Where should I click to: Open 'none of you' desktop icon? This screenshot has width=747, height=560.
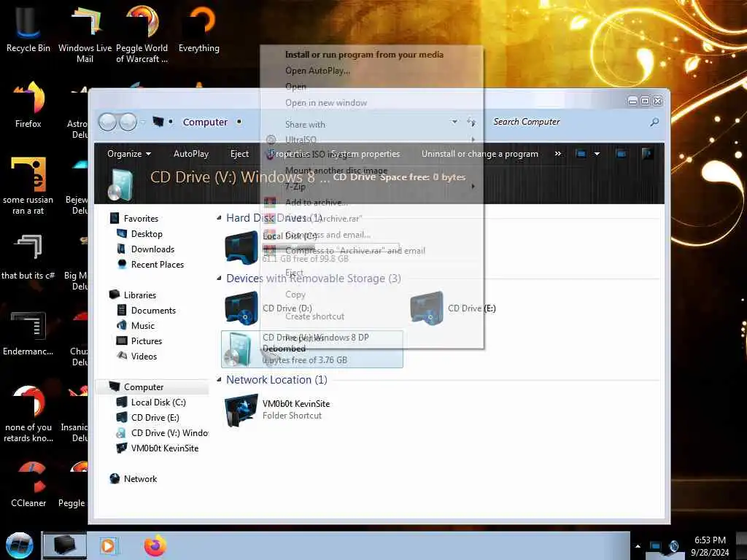pyautogui.click(x=28, y=413)
